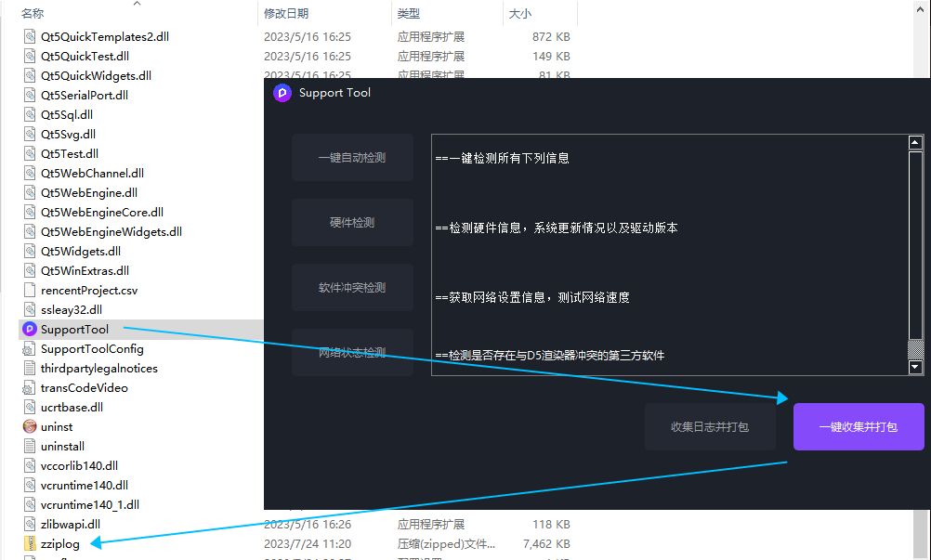Sort files by 修改日期 column header

coord(286,14)
